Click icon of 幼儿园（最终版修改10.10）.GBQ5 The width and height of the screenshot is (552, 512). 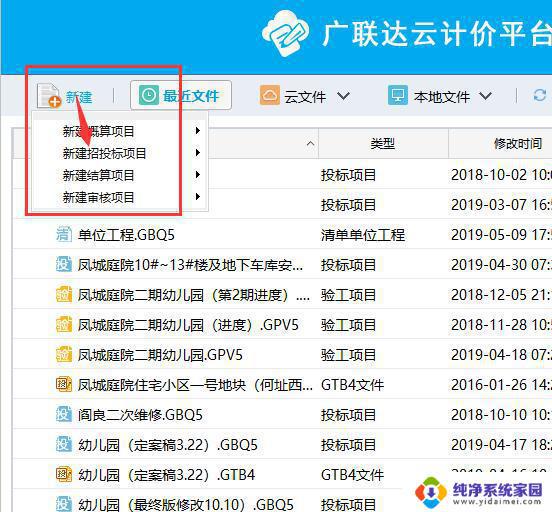(64, 504)
